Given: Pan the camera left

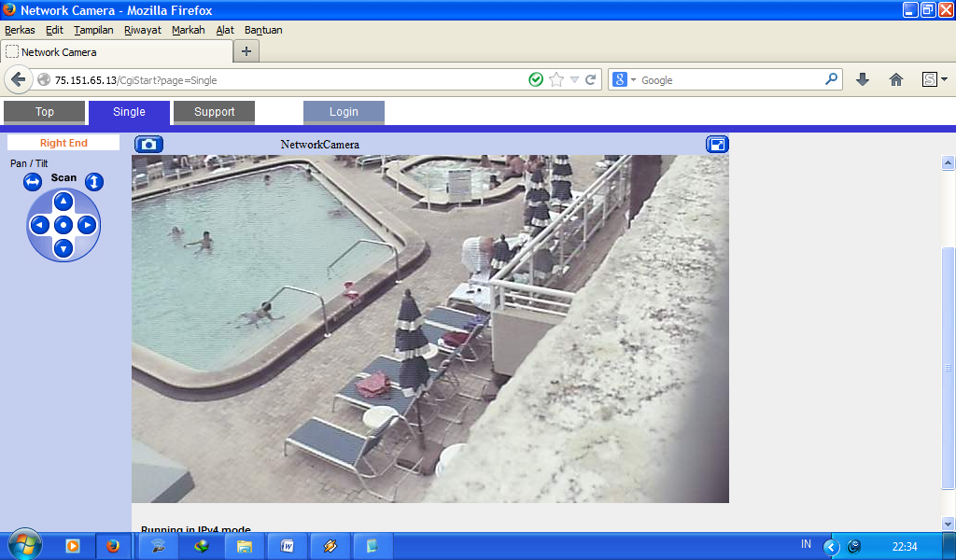Looking at the screenshot, I should coord(39,225).
